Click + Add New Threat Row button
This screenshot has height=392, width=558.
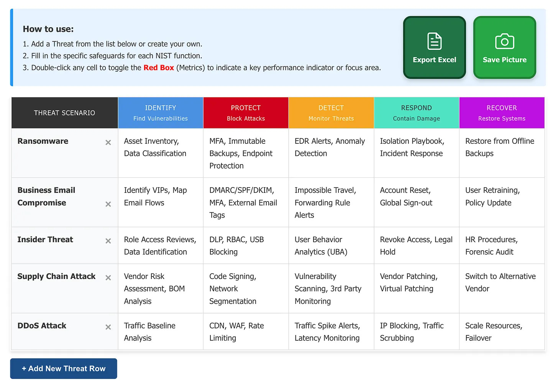(64, 369)
